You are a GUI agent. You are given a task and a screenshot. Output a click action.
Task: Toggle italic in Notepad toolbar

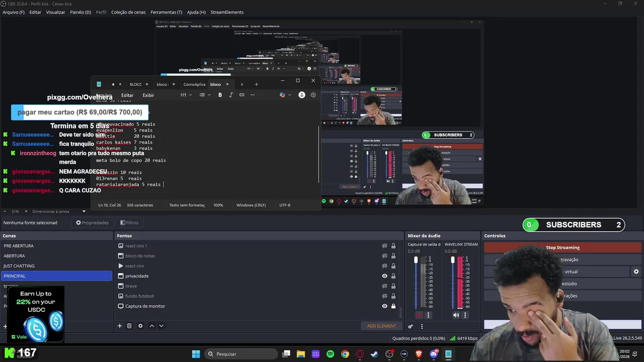click(x=231, y=95)
